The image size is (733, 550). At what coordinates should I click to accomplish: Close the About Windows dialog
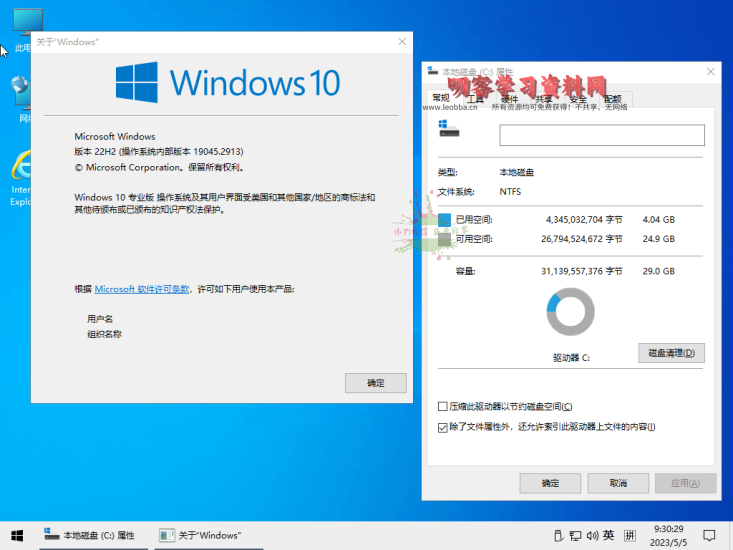pos(402,42)
